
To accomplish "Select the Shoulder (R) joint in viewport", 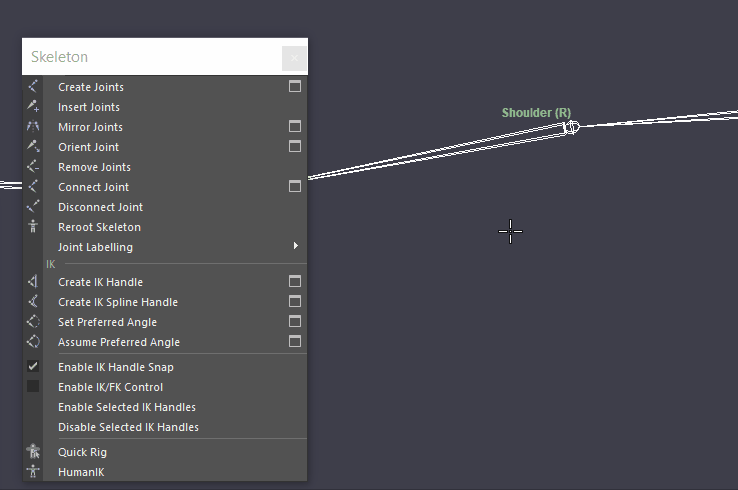I will [571, 127].
